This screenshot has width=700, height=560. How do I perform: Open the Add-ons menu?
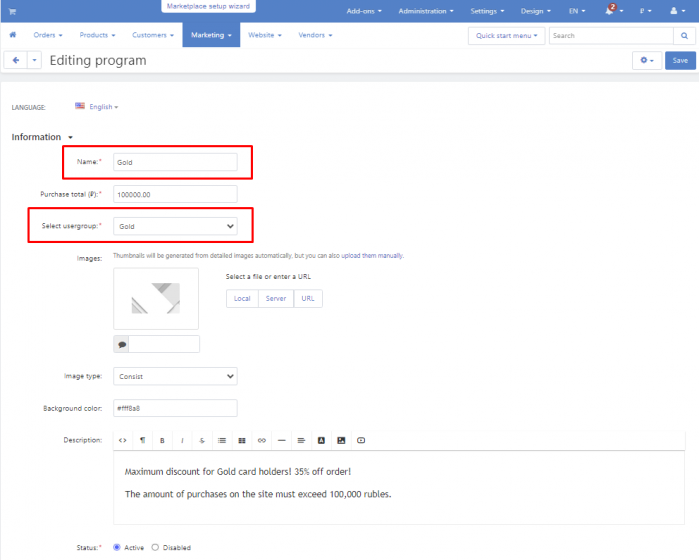point(364,11)
